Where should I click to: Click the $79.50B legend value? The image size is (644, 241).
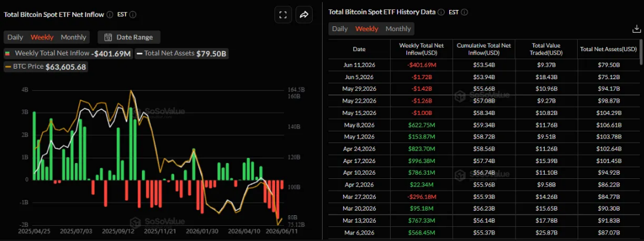click(212, 53)
